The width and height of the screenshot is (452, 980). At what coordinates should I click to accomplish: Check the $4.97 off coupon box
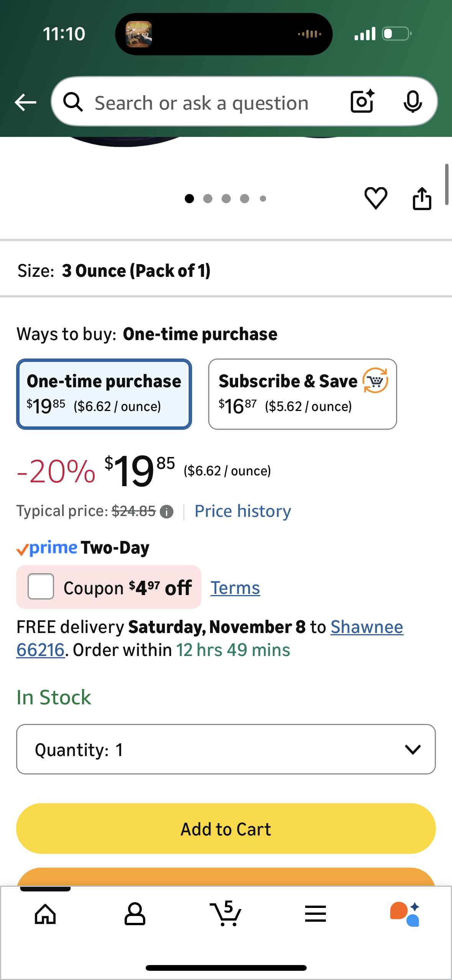[41, 587]
